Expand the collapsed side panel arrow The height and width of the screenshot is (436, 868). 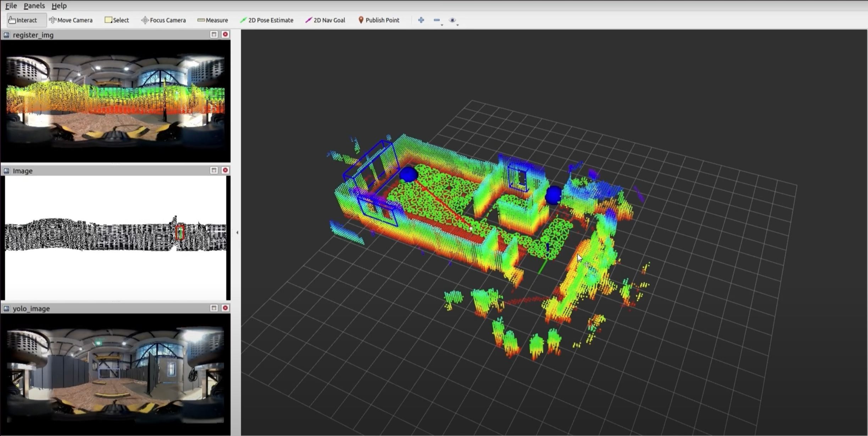tap(237, 233)
